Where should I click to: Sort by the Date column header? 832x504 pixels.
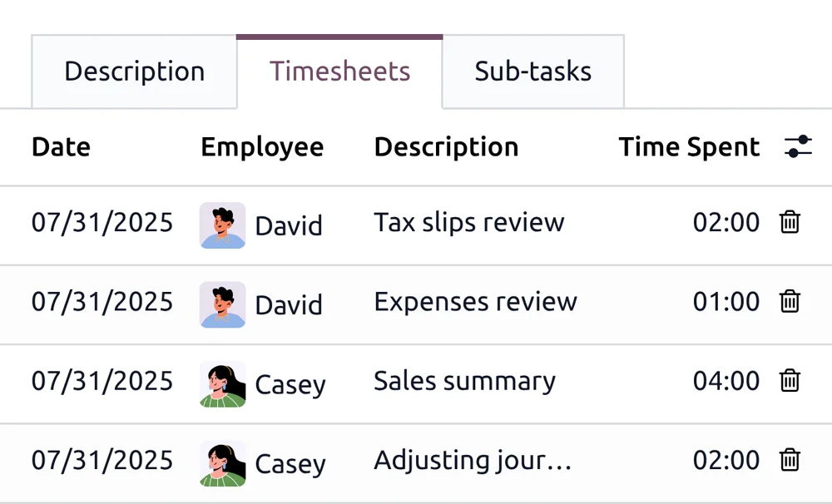(61, 147)
